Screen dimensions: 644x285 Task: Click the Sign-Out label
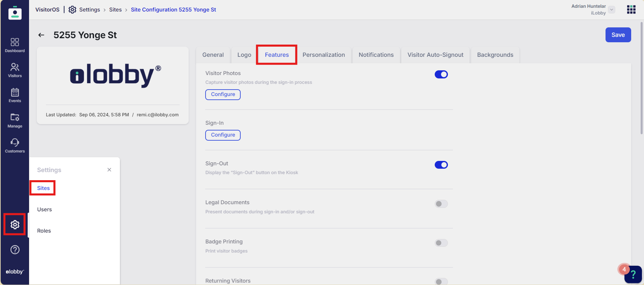click(x=217, y=164)
